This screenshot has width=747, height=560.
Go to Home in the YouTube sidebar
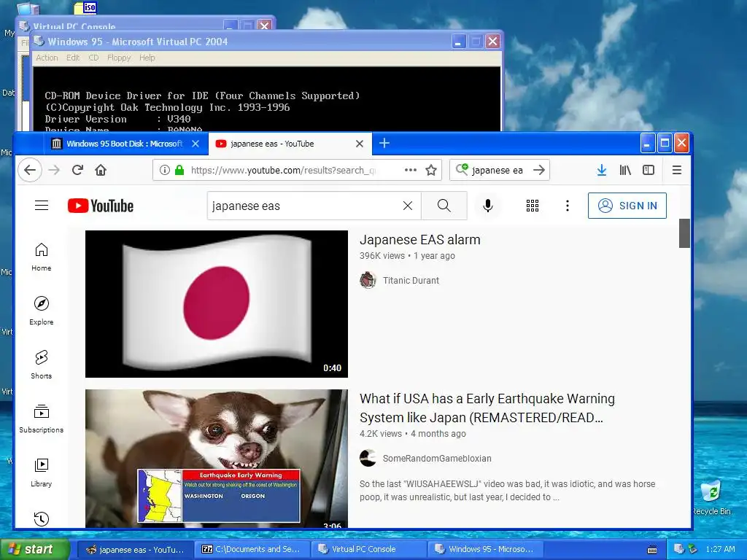tap(42, 257)
